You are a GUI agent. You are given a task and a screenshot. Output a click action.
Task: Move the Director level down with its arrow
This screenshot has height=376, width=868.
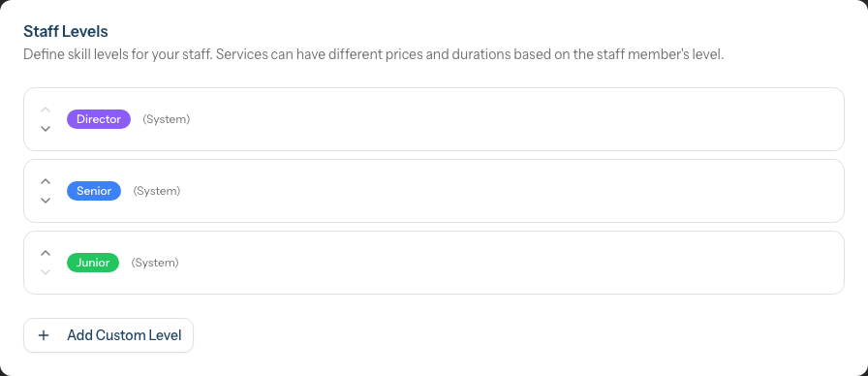click(x=46, y=129)
